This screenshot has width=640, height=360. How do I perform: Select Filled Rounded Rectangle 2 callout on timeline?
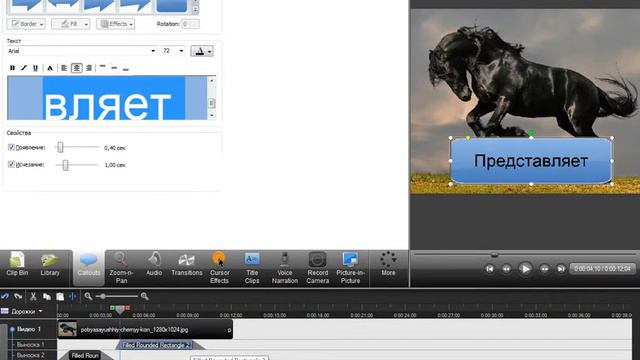click(x=156, y=345)
